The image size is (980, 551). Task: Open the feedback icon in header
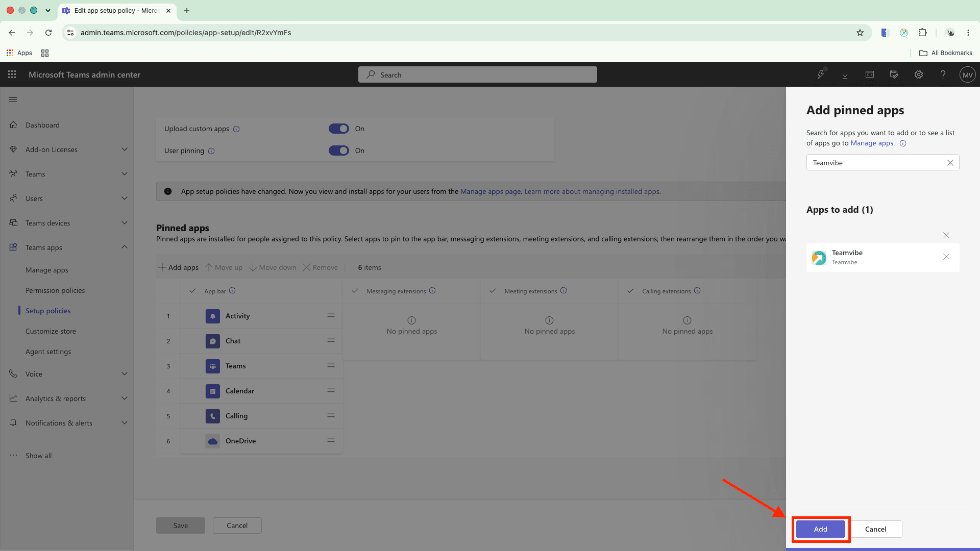coord(894,74)
